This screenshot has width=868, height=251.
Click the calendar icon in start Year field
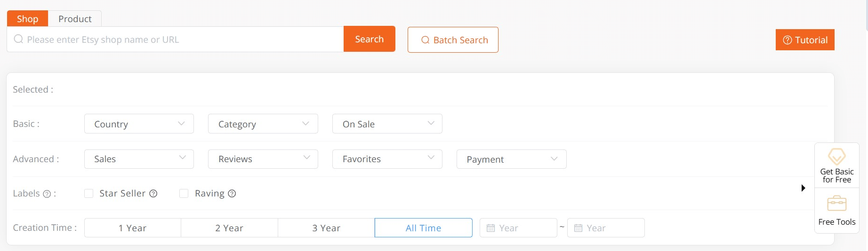(x=490, y=228)
